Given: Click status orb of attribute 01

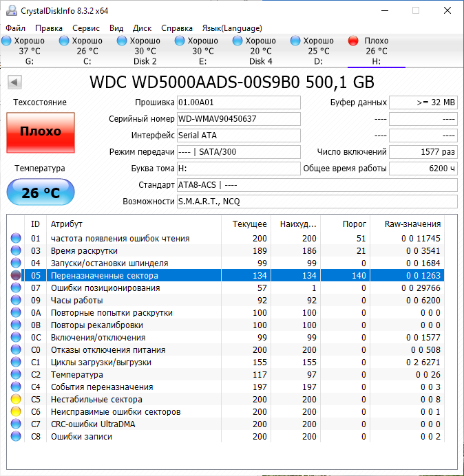Looking at the screenshot, I should pos(16,238).
